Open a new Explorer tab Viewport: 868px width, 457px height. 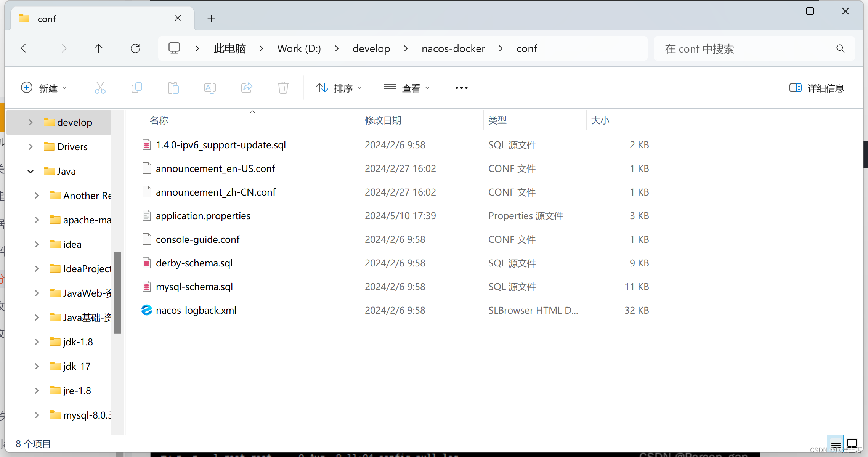tap(211, 18)
